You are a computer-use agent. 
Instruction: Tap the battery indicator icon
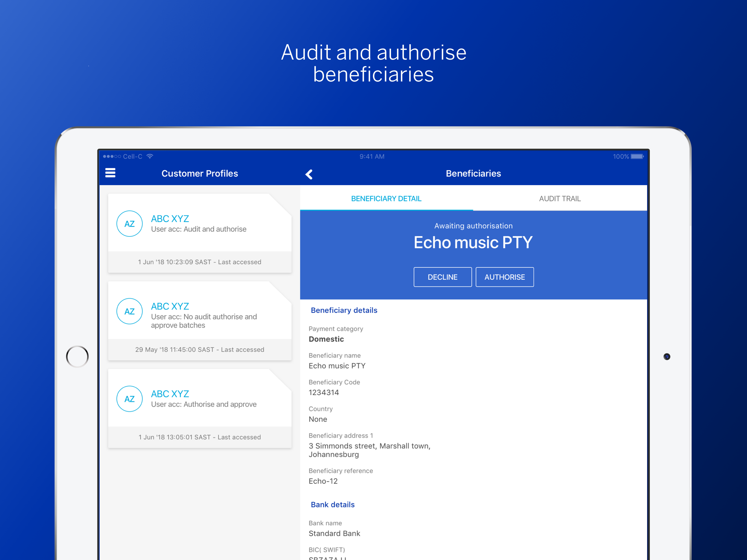point(637,156)
